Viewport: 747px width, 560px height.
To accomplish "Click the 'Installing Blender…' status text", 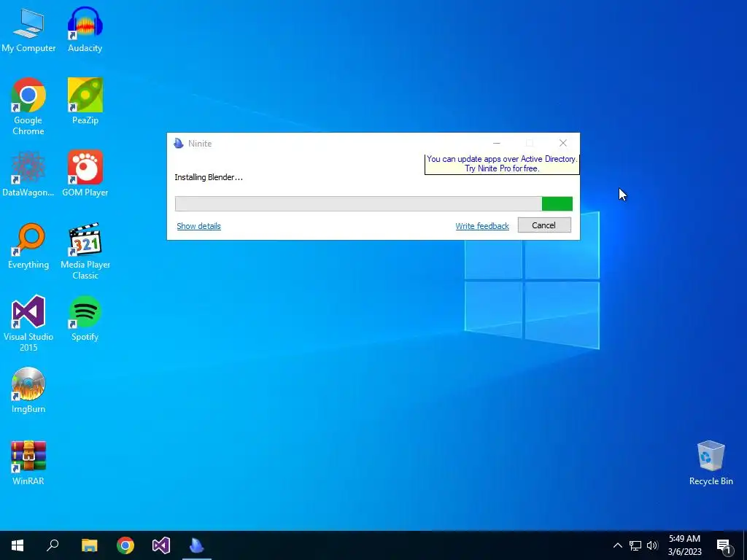I will pos(209,177).
